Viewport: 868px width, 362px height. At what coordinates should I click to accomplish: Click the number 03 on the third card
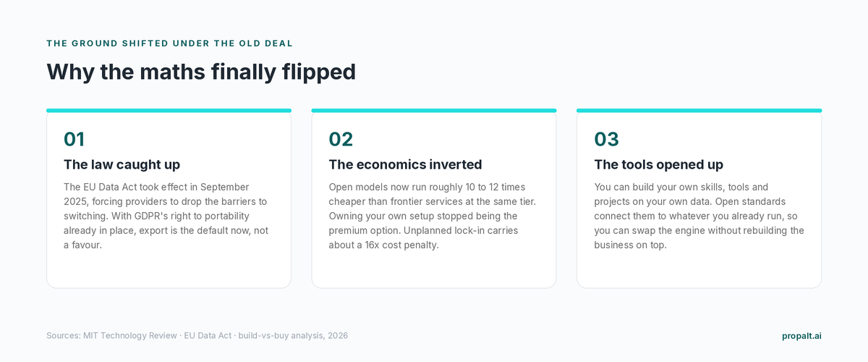[x=606, y=139]
